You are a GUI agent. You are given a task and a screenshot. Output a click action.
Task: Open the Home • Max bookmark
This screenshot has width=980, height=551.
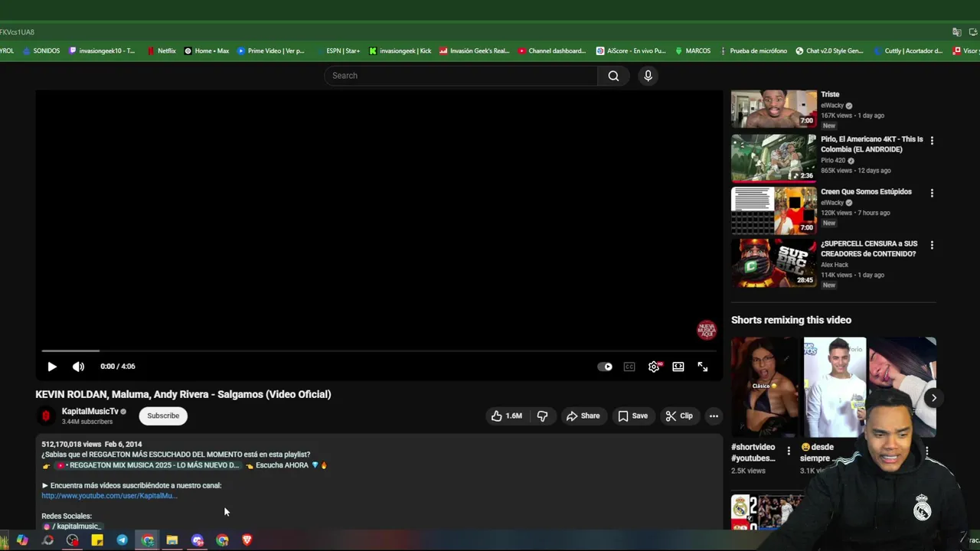click(x=207, y=51)
